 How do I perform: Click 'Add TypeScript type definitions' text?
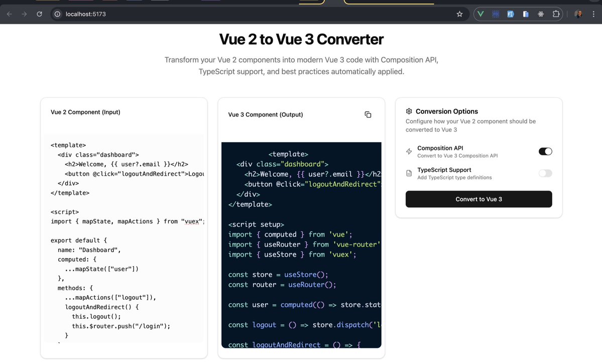454,178
